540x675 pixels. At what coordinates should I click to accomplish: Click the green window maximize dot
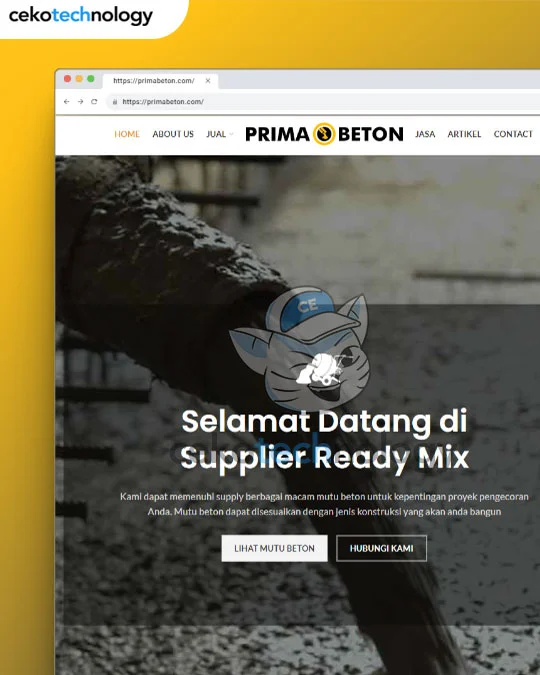[90, 78]
